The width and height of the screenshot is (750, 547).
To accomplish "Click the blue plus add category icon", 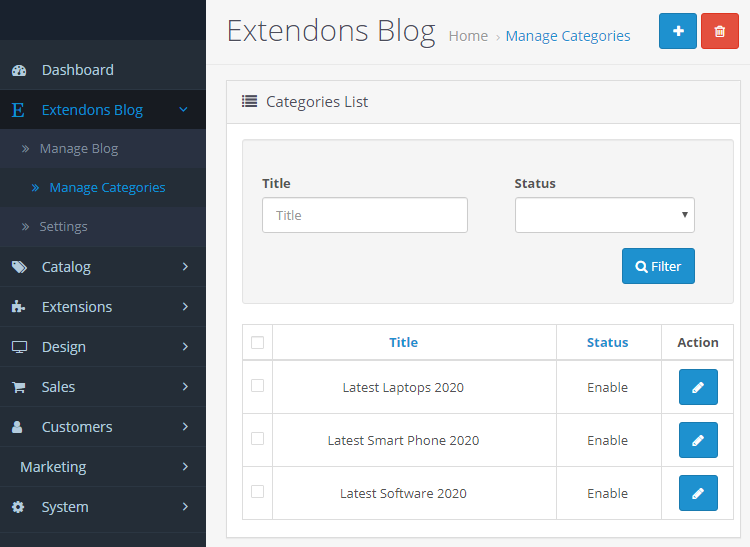I will click(x=677, y=31).
